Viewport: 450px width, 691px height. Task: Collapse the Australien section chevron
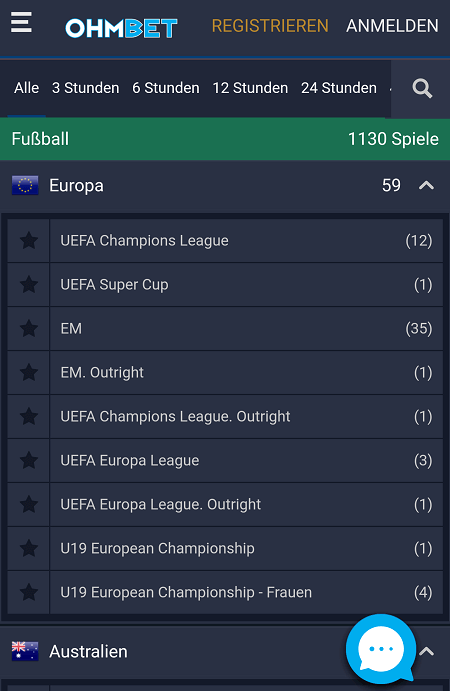pyautogui.click(x=426, y=651)
